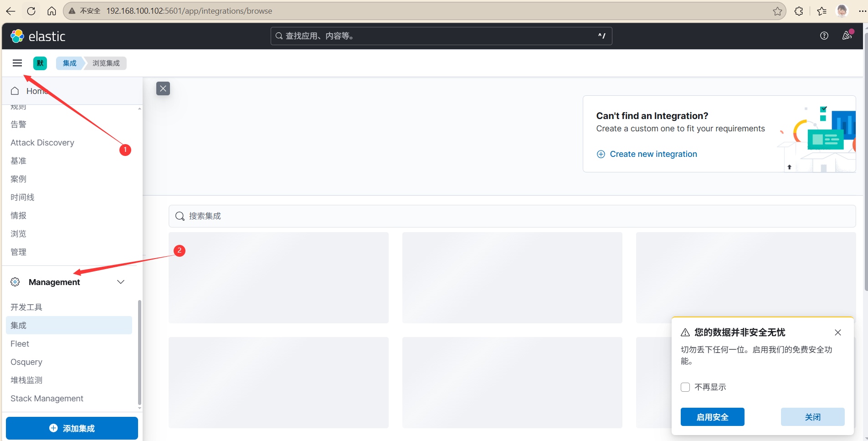Screen dimensions: 868x441
Task: Click the browser address bar URL
Action: coord(189,11)
